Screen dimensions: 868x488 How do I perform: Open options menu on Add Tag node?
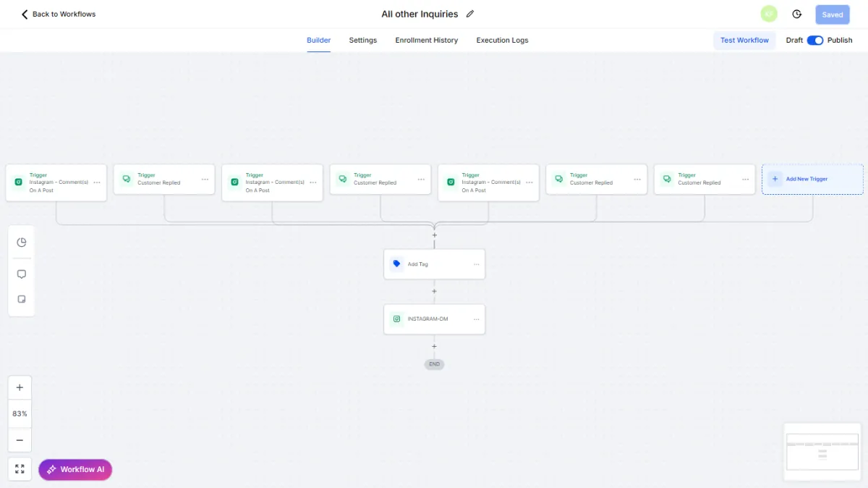476,264
